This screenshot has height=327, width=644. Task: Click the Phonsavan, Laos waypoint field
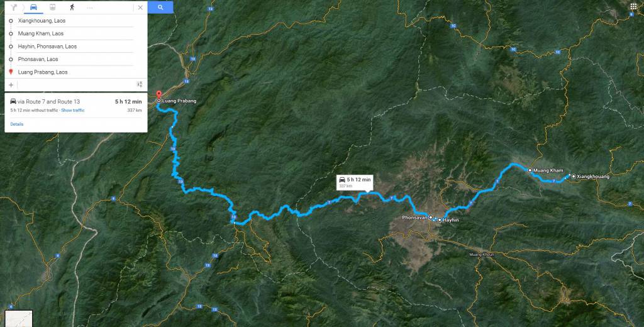75,59
